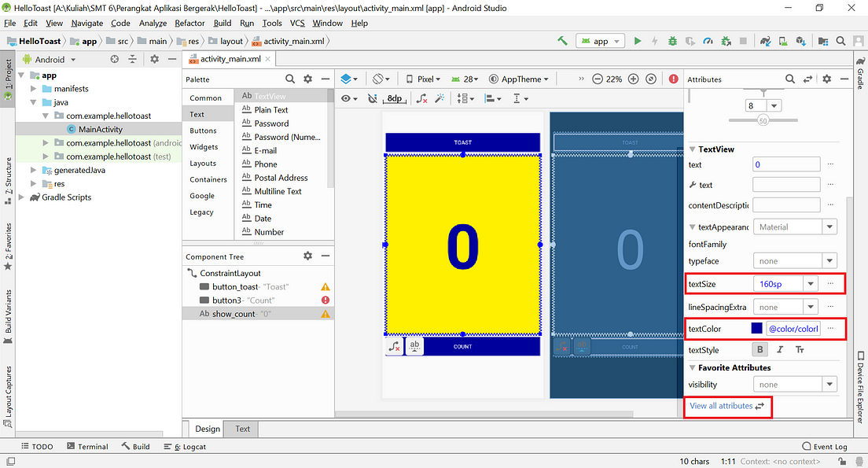
Task: Open the Build menu
Action: coord(223,24)
